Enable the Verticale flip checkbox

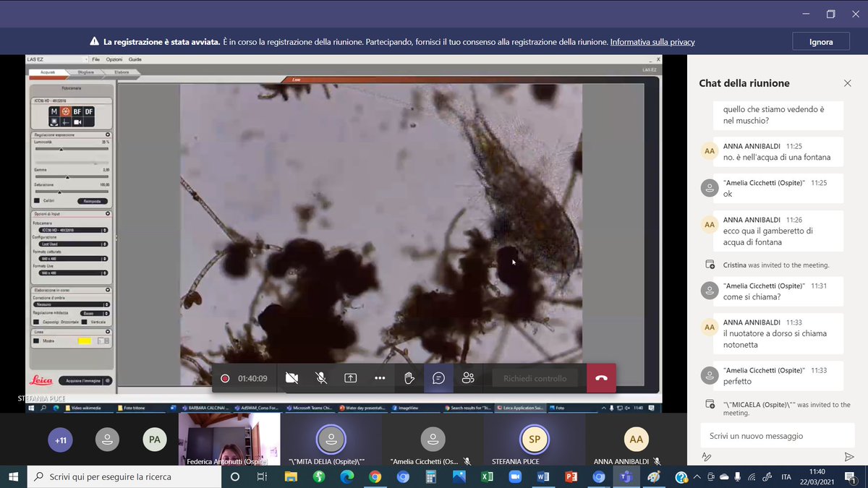point(84,322)
